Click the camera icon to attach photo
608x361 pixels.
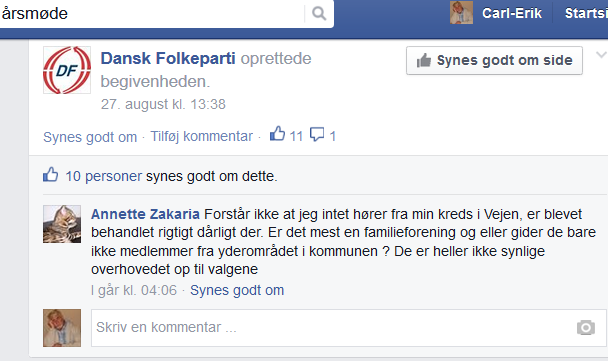coord(586,328)
